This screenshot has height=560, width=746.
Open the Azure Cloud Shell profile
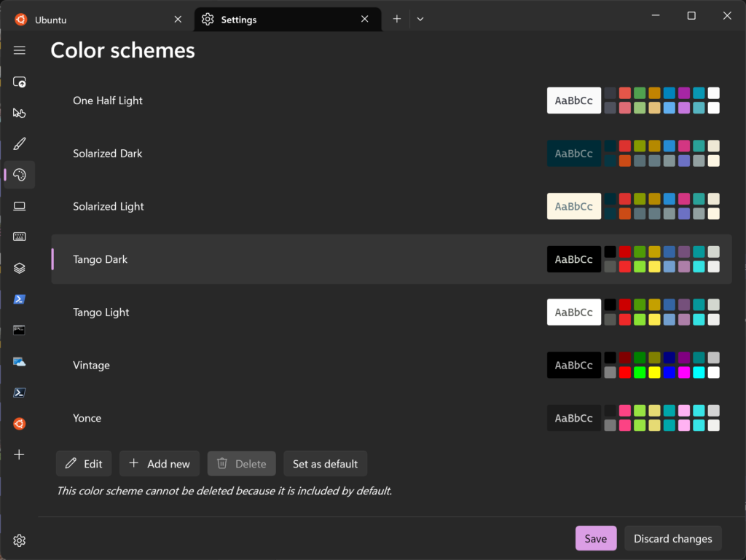(x=19, y=360)
